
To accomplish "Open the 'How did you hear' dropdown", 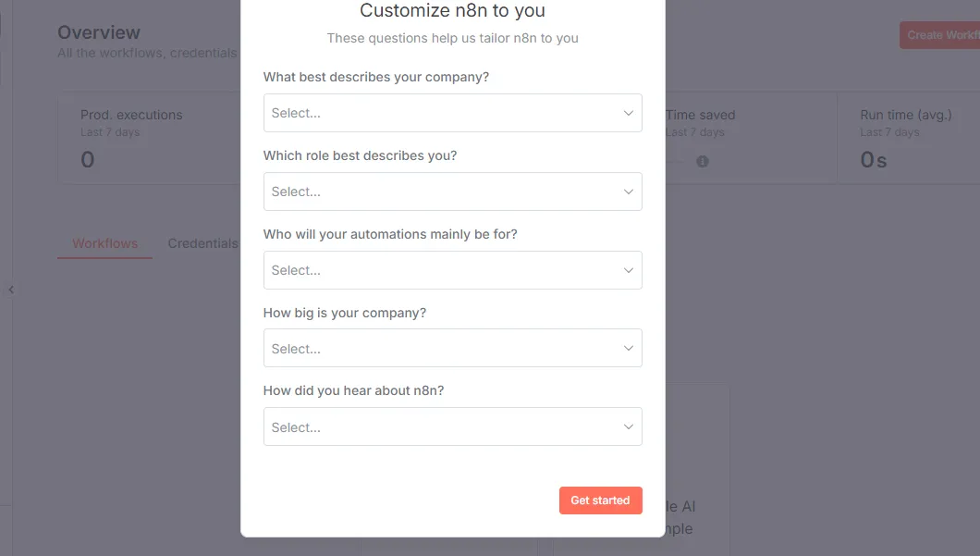I will [x=452, y=426].
